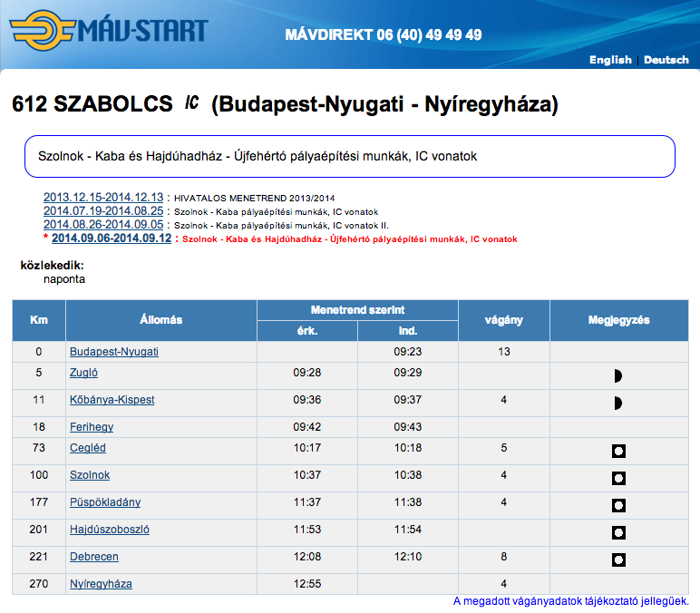Click the MÁV-START logo
This screenshot has height=613, width=700.
point(109,30)
